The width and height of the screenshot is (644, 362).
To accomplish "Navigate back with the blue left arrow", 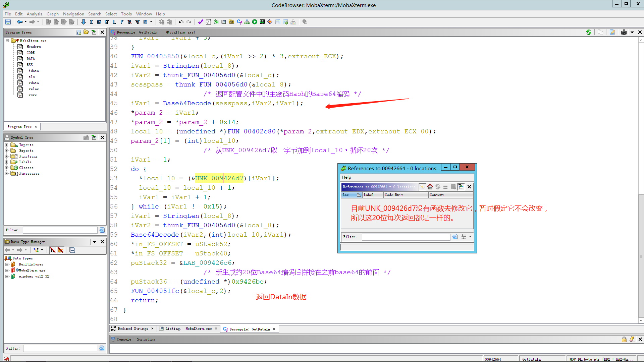I will pos(20,22).
